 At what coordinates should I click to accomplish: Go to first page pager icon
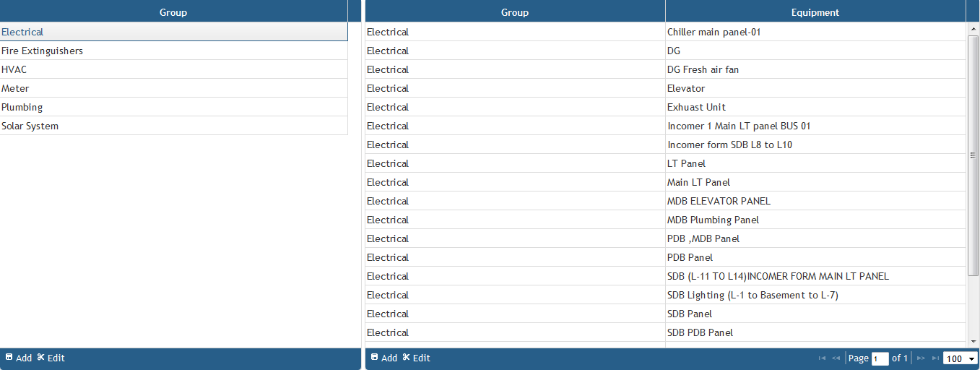point(822,358)
